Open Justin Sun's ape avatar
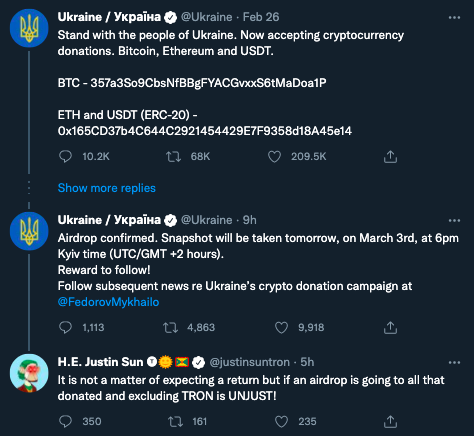The height and width of the screenshot is (436, 474). point(29,373)
